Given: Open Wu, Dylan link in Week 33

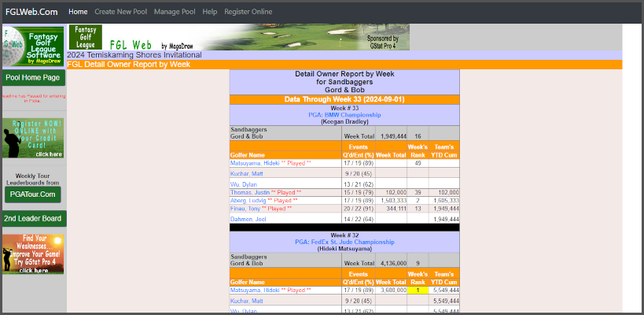Looking at the screenshot, I should point(244,184).
